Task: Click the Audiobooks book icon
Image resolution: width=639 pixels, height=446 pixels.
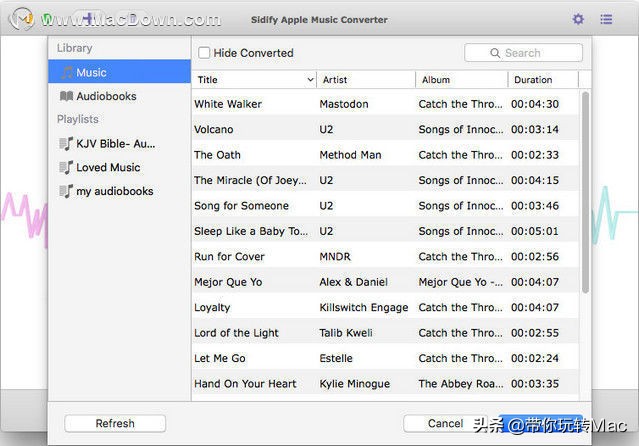Action: click(x=66, y=97)
